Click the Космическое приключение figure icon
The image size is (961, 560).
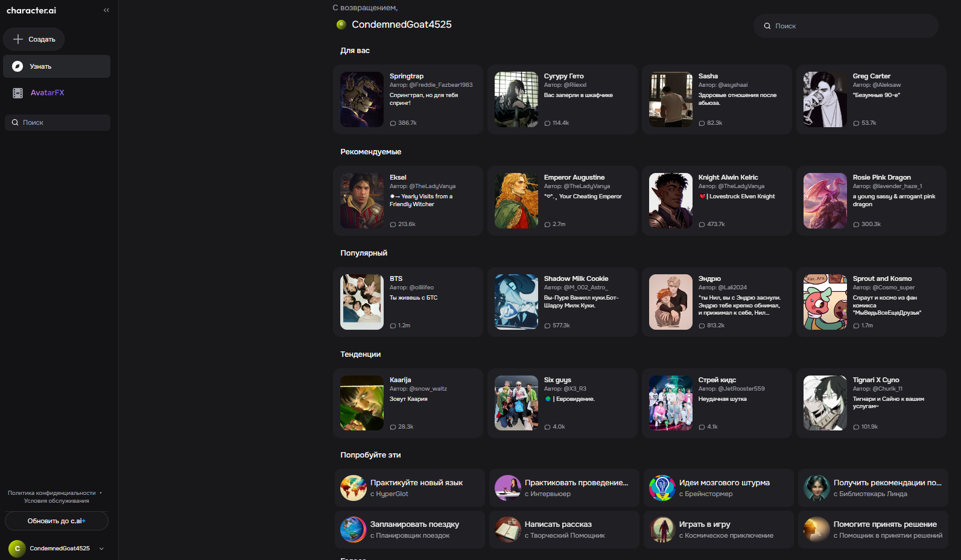[x=662, y=530]
